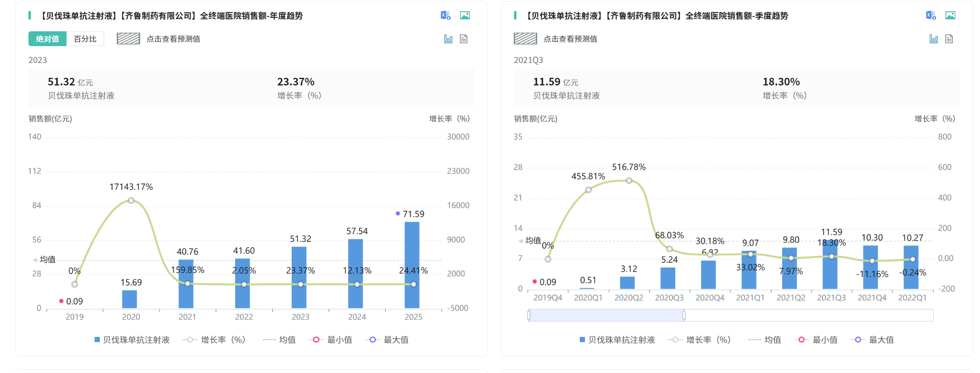The height and width of the screenshot is (373, 980).
Task: Toggle 增长率 legend in annual chart
Action: click(214, 340)
